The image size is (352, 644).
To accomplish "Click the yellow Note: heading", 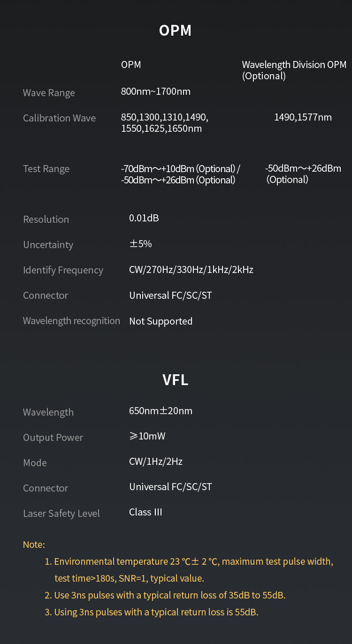I will click(34, 545).
